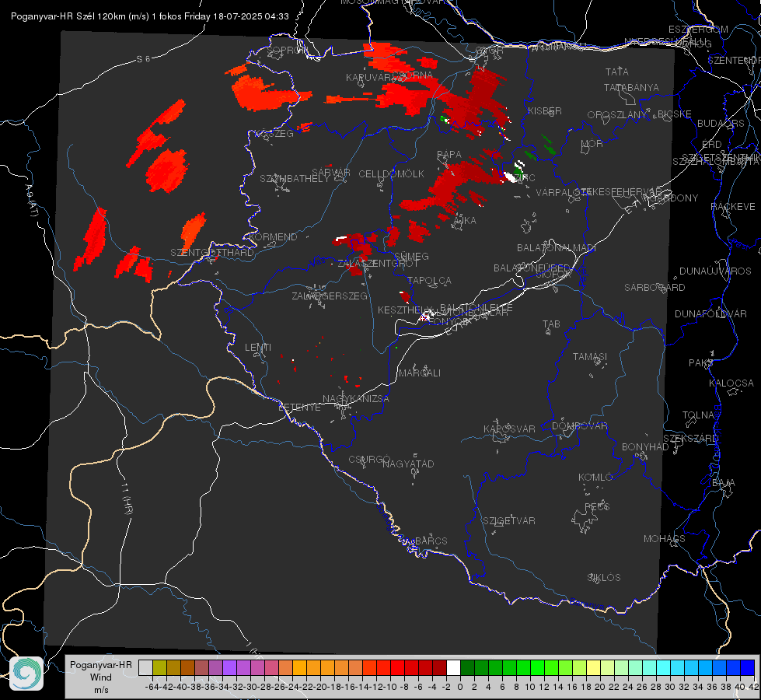Click the SARVAR town label

coord(331,173)
